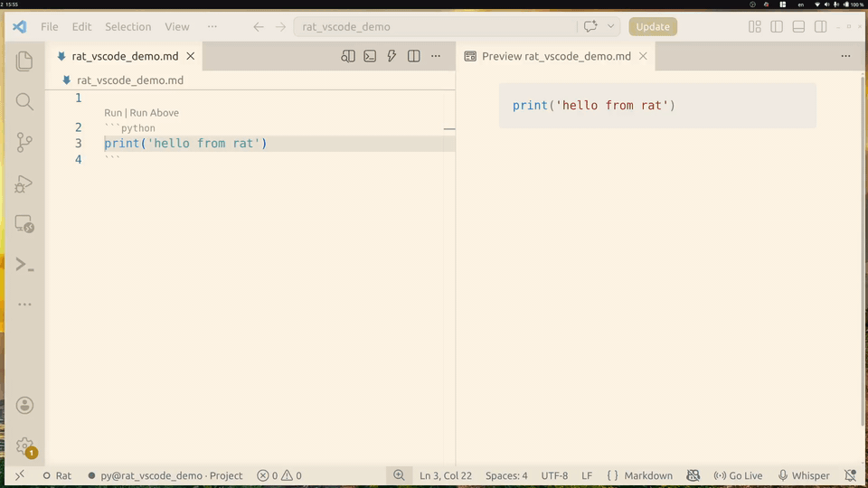868x488 pixels.
Task: Select the rat_vscode_demo.md editor tab
Action: click(125, 56)
